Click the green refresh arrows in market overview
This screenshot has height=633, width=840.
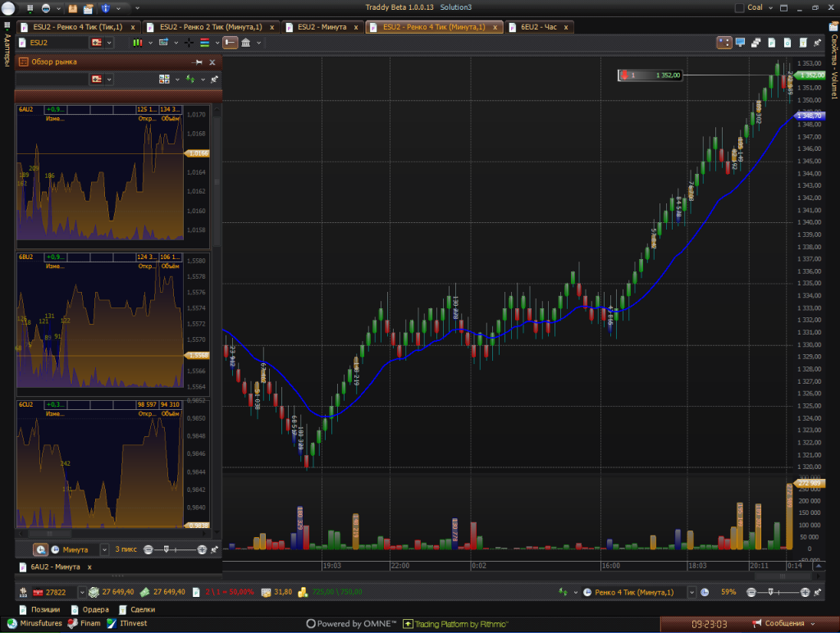(189, 80)
